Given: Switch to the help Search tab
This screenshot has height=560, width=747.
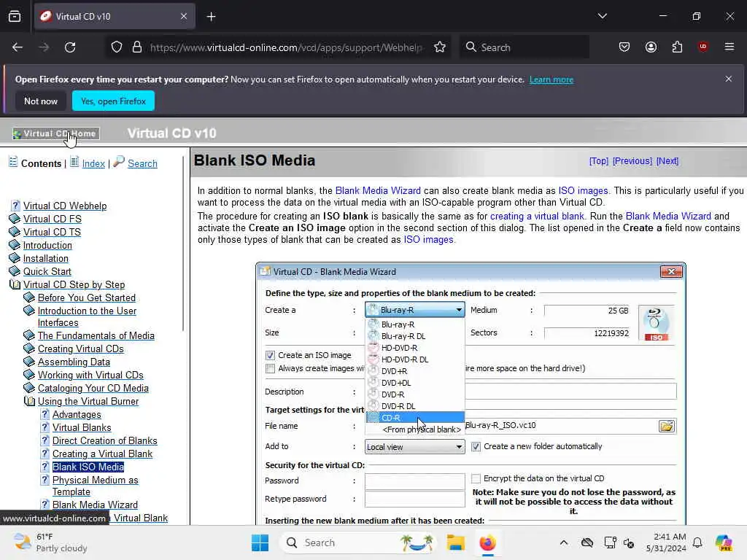Looking at the screenshot, I should (142, 163).
